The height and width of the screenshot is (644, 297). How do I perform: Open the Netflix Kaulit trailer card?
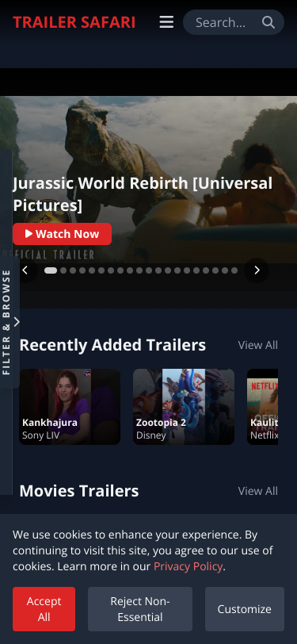[262, 407]
